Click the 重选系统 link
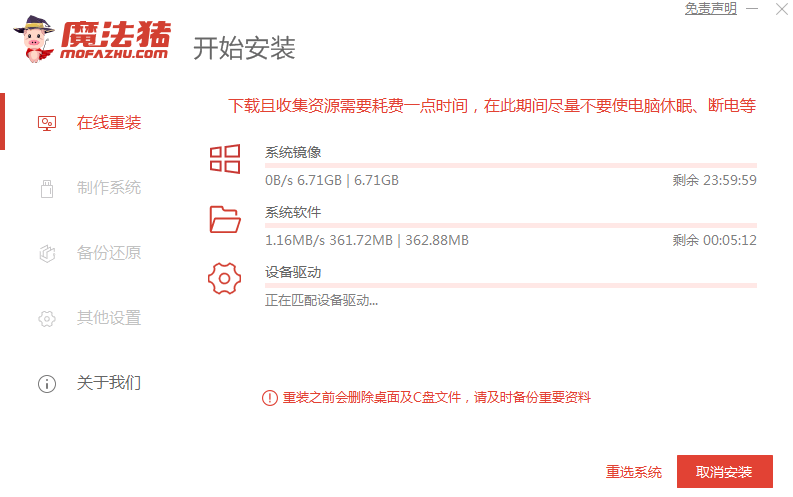 634,472
